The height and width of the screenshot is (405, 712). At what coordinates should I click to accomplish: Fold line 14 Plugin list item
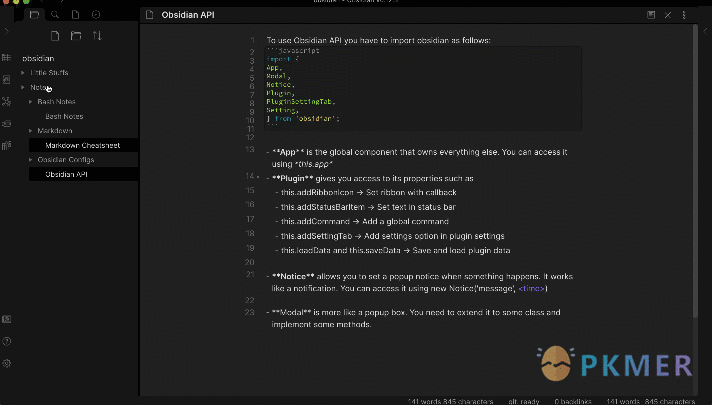click(x=258, y=177)
